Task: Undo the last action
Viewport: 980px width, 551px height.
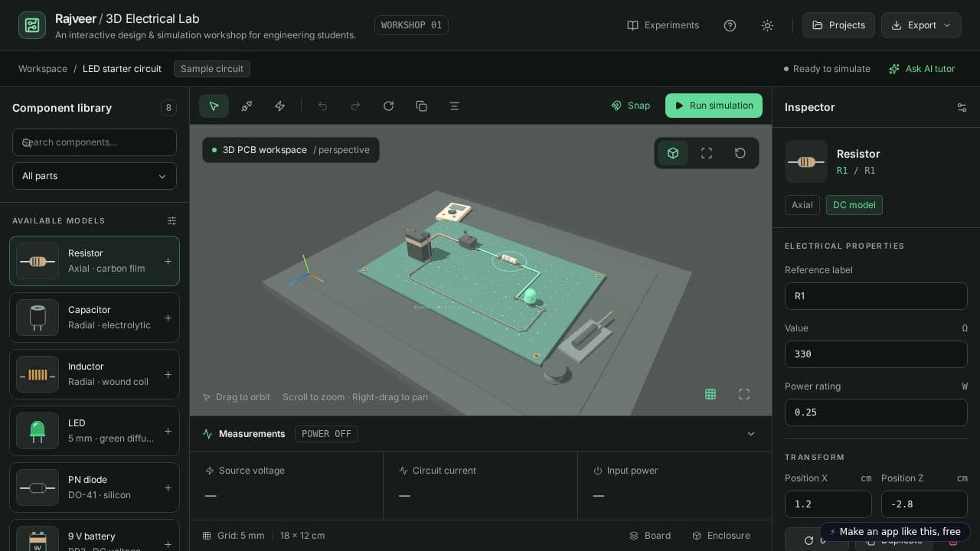Action: click(322, 106)
